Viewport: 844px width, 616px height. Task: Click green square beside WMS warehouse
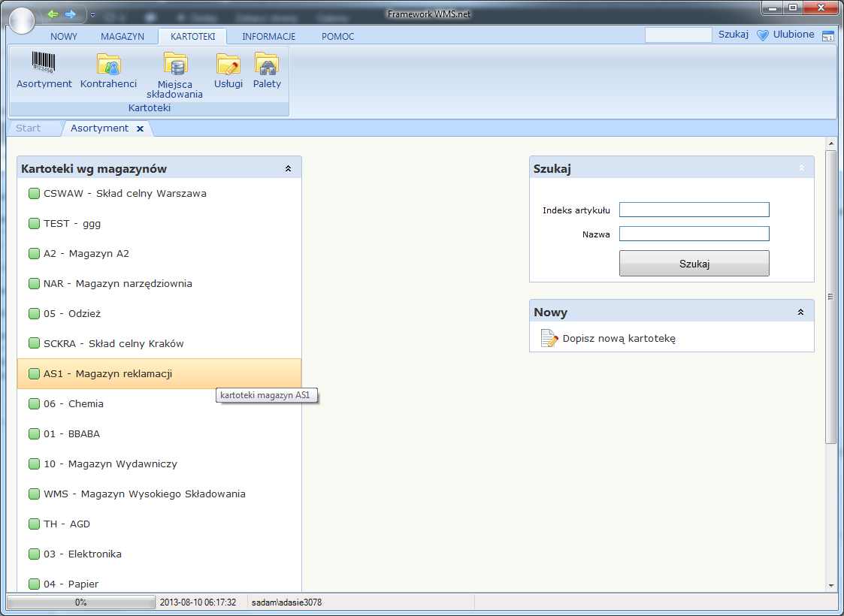coord(34,494)
